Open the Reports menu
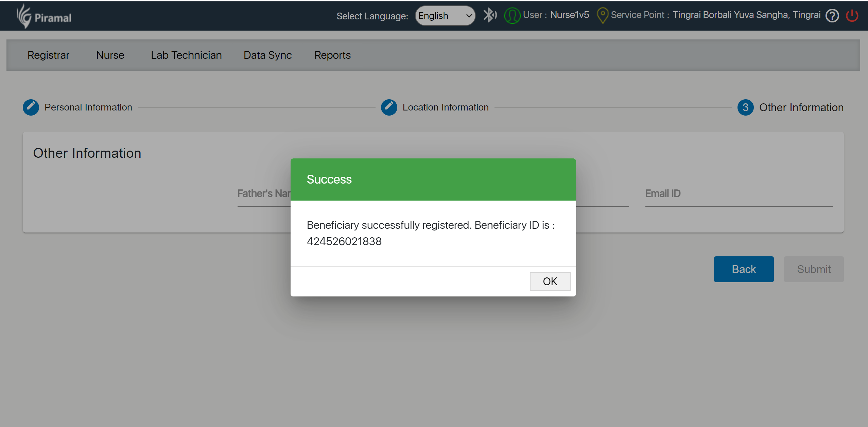 pos(332,55)
